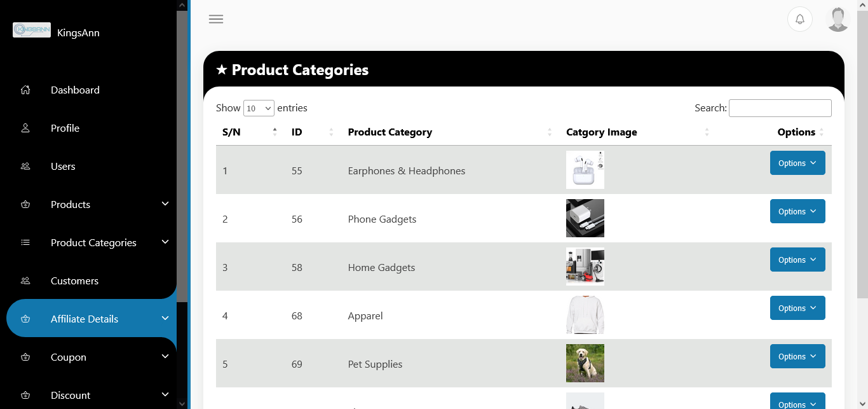Expand the Coupon submenu chevron
868x409 pixels.
click(x=165, y=356)
